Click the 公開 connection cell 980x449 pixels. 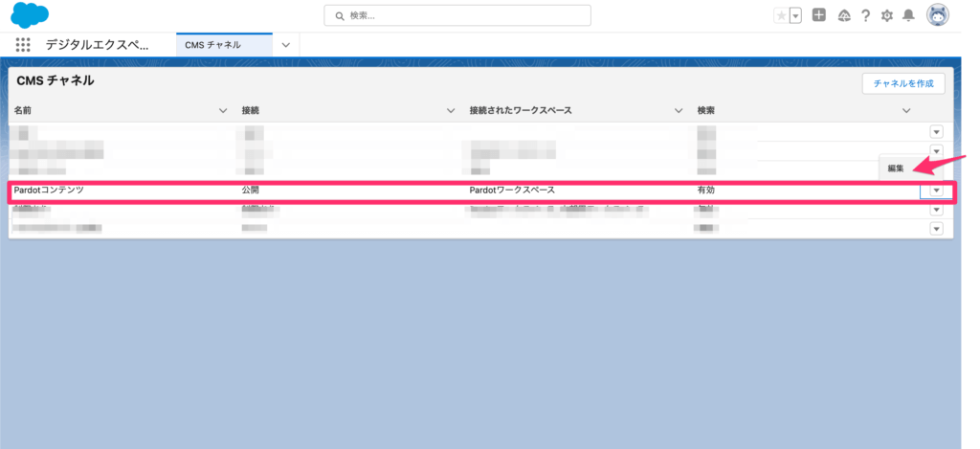tap(251, 191)
